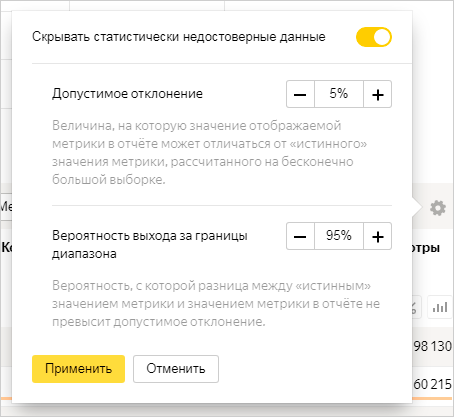Image resolution: width=454 pixels, height=417 pixels.
Task: Click the Скрывать статистически недостоверные данные label
Action: pos(179,37)
